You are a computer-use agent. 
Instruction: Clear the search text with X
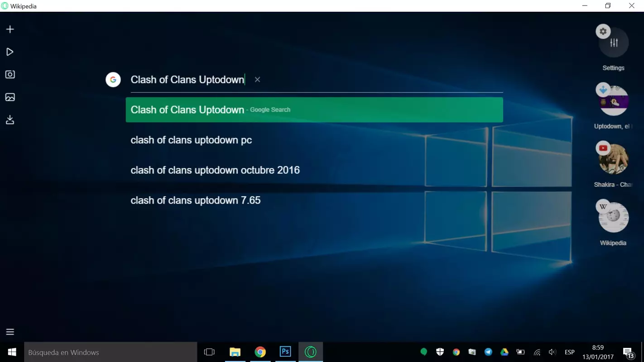click(257, 80)
